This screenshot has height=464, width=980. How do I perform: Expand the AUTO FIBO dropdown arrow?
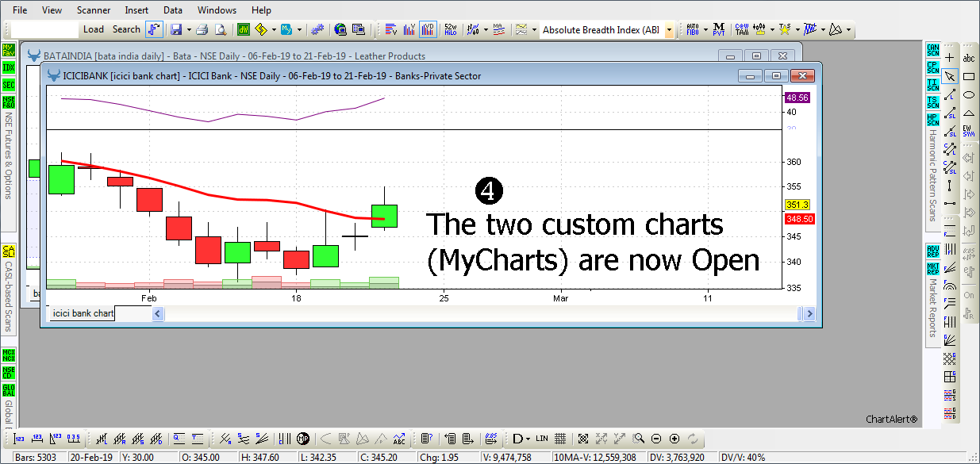click(705, 29)
